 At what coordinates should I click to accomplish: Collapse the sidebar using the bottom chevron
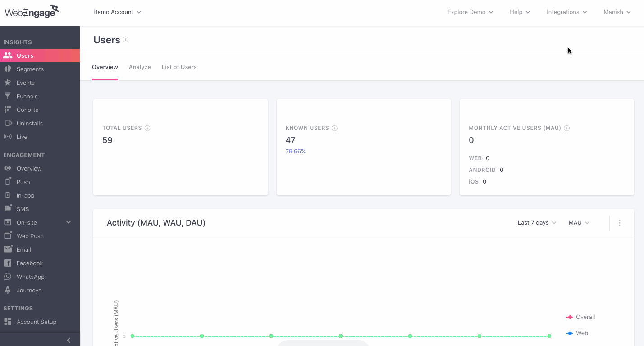pyautogui.click(x=69, y=340)
